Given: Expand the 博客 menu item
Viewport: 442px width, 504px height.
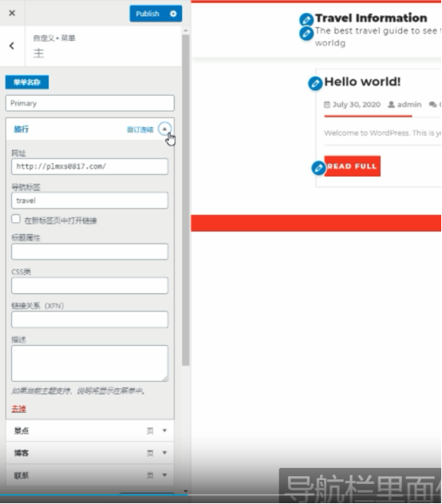Looking at the screenshot, I should tap(164, 453).
